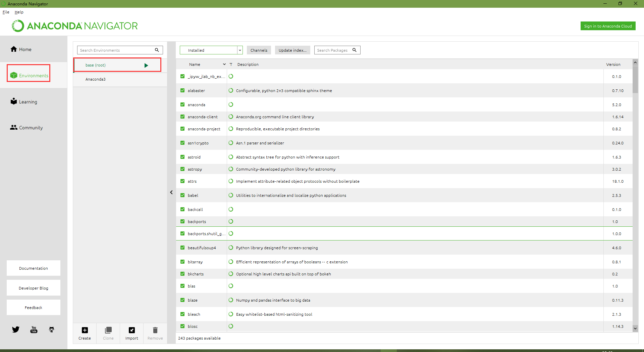Remove the selected environment
Viewport: 644px width, 352px height.
click(155, 333)
